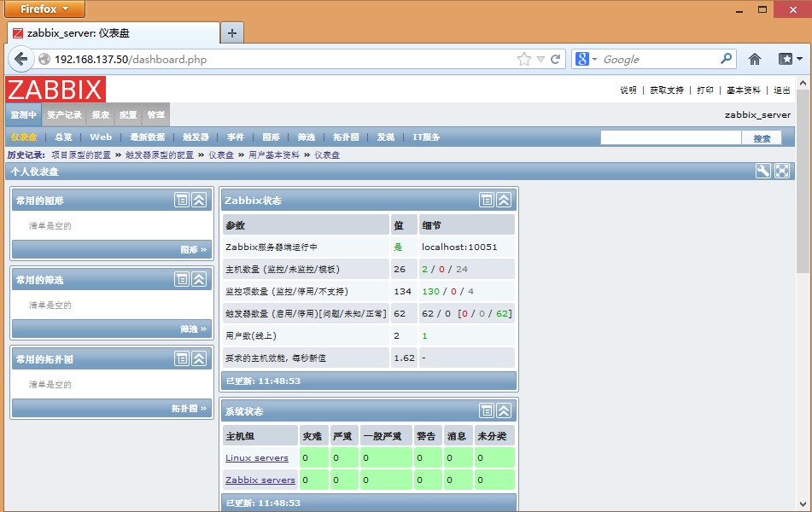The image size is (812, 512).
Task: Open a new tab with the plus button
Action: [232, 33]
